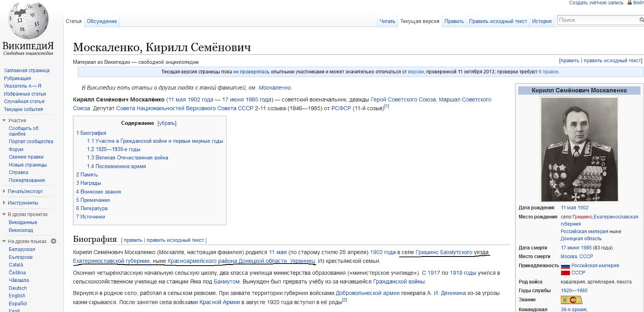Screen dimensions: 644x312
Task: Open Случайная статья link
Action: [x=24, y=101]
